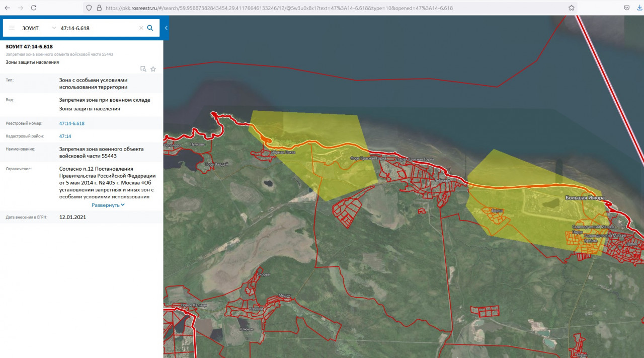Click the site security padlock icon
The image size is (644, 358).
click(99, 8)
